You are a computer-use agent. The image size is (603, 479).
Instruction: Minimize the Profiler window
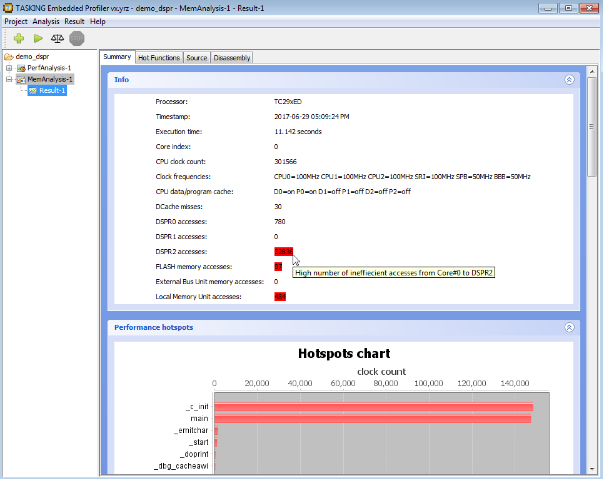(548, 8)
